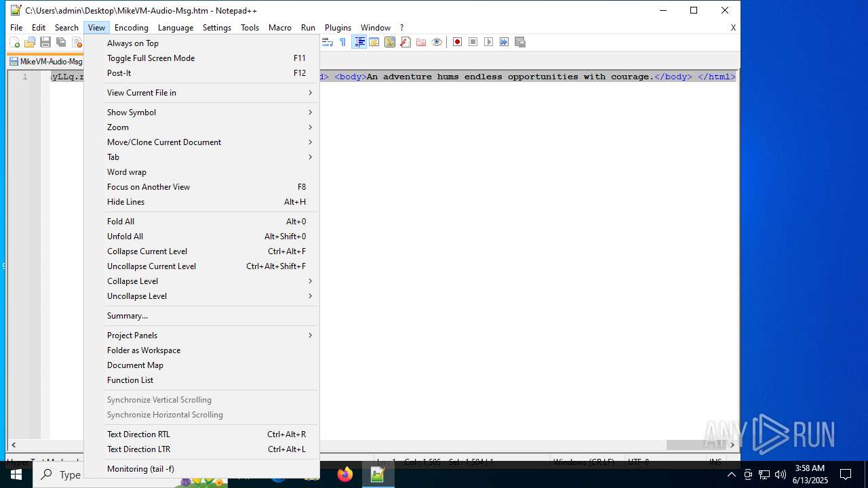Click the Monitoring eye toolbar icon
This screenshot has width=868, height=488.
pyautogui.click(x=436, y=42)
